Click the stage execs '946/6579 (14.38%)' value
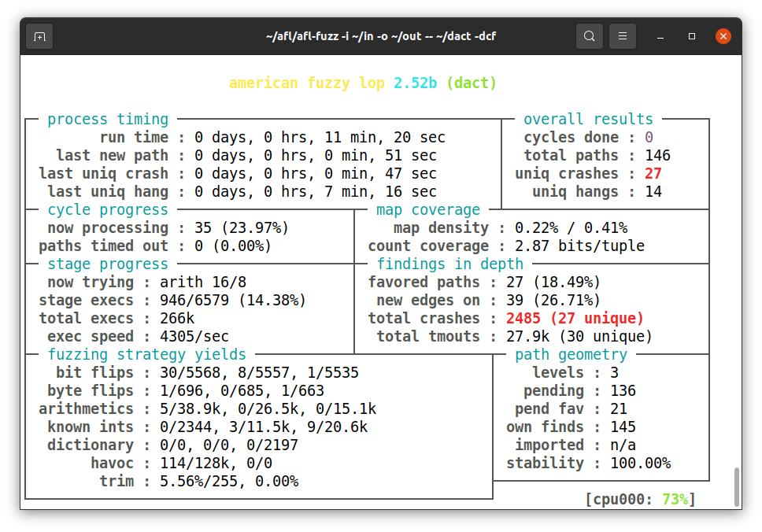 coord(233,301)
